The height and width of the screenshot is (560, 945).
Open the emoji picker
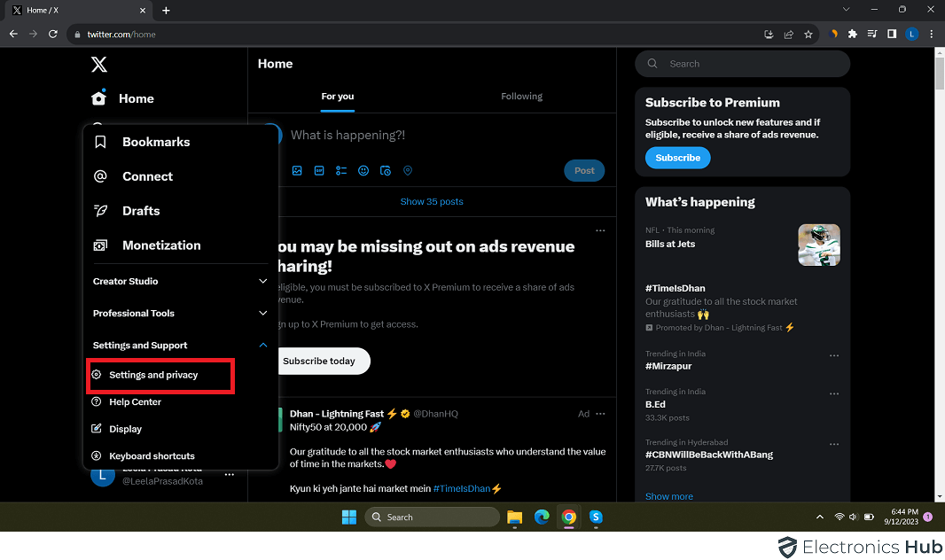point(363,170)
